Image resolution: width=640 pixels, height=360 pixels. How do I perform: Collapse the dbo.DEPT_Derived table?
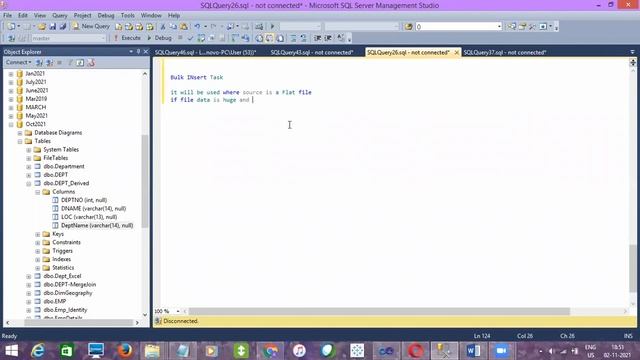[x=29, y=184]
